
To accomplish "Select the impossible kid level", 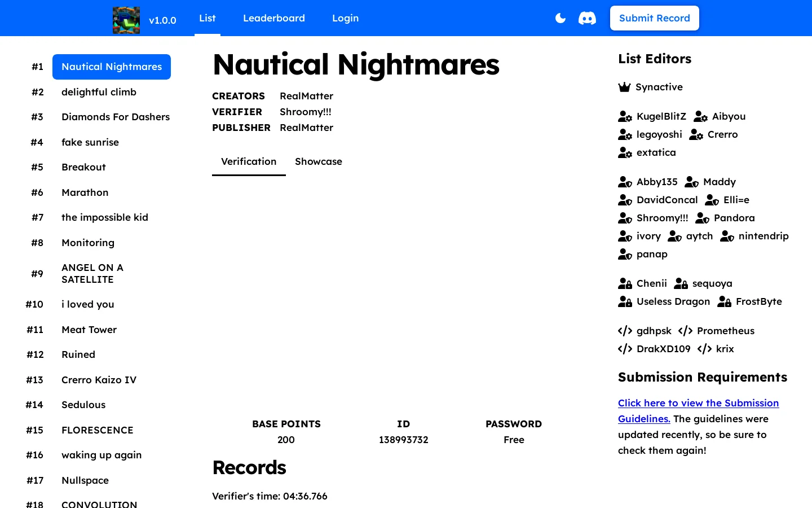I will 105,217.
